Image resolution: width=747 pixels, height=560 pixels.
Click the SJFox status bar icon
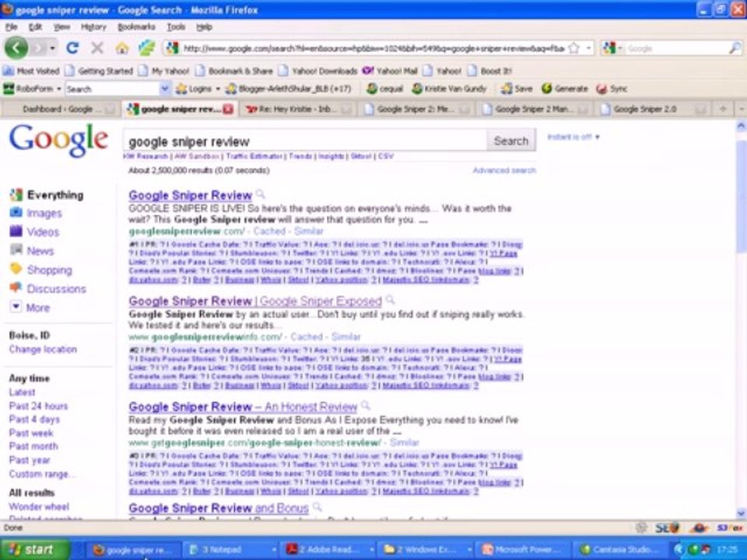point(729,527)
